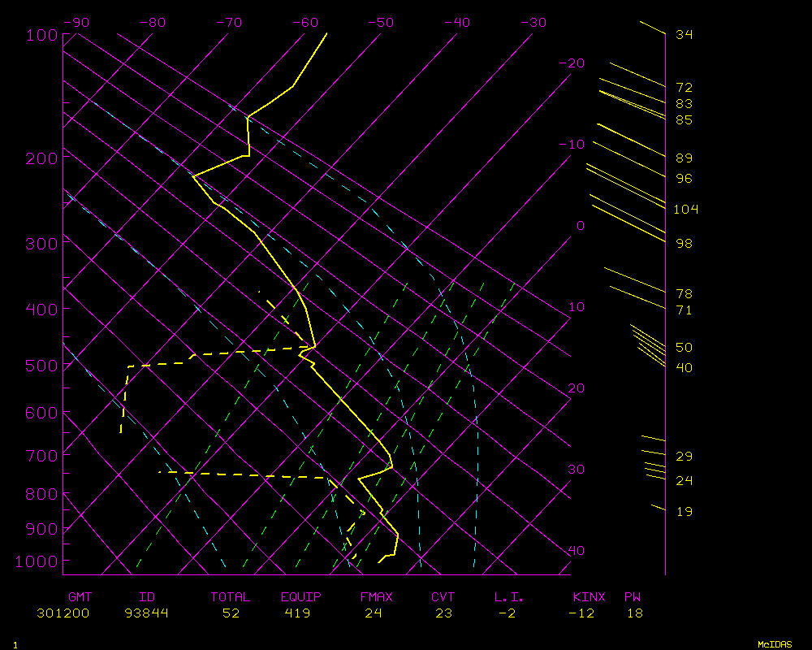The height and width of the screenshot is (650, 812).
Task: Click the 104 wind speed value
Action: click(x=685, y=210)
